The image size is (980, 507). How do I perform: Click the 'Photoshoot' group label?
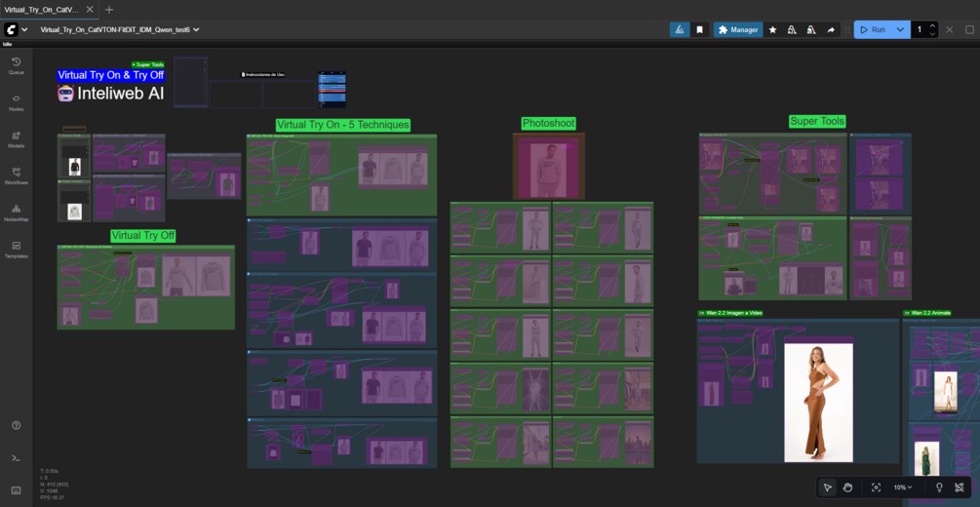click(549, 123)
